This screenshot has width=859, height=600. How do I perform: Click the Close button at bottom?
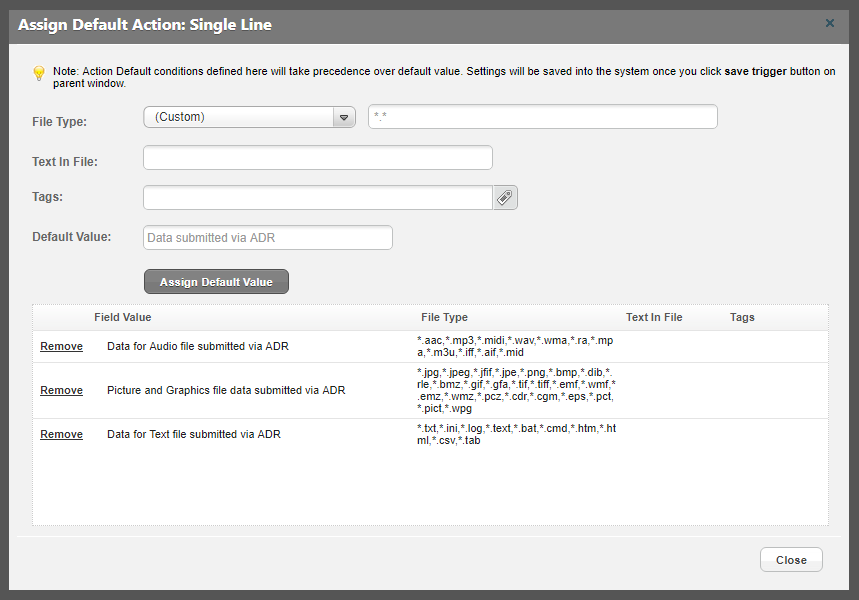click(791, 560)
